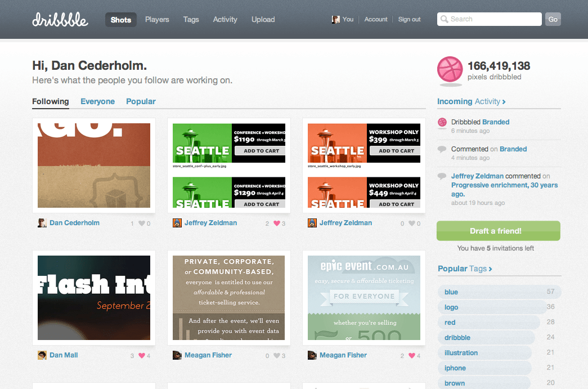Go to Tags in the top navigation
Image resolution: width=588 pixels, height=389 pixels.
(191, 20)
